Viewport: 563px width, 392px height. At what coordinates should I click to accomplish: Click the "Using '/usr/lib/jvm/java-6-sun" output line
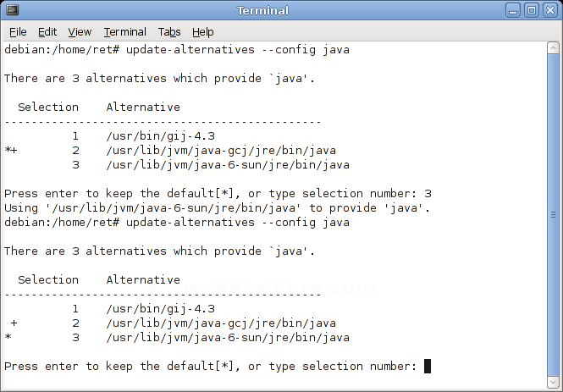point(218,207)
